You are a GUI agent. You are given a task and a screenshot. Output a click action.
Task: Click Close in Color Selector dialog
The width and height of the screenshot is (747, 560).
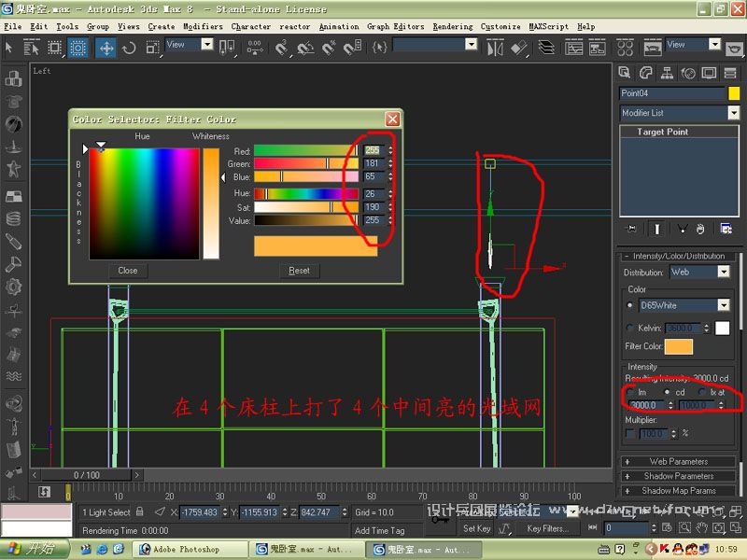click(x=127, y=271)
